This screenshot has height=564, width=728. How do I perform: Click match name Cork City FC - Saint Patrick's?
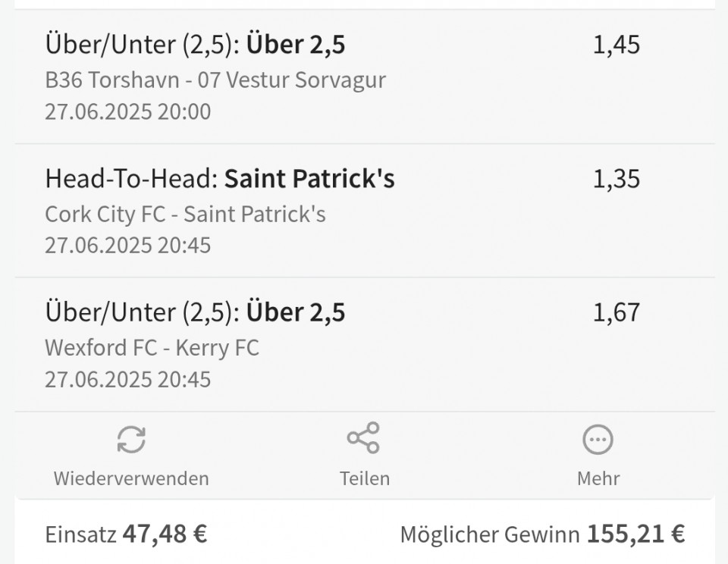point(185,214)
